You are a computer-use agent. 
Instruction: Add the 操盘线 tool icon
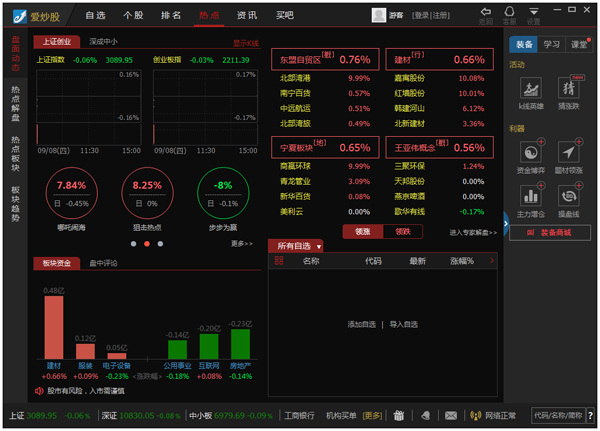point(569,196)
